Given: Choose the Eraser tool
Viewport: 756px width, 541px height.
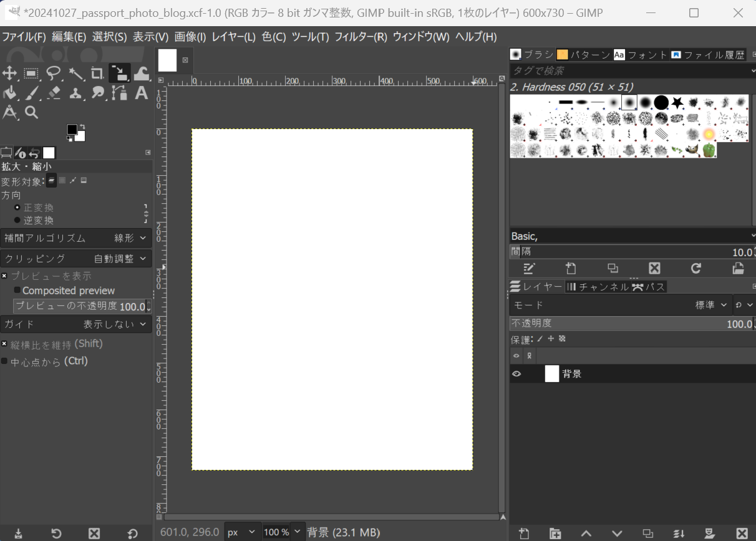Looking at the screenshot, I should coord(54,93).
